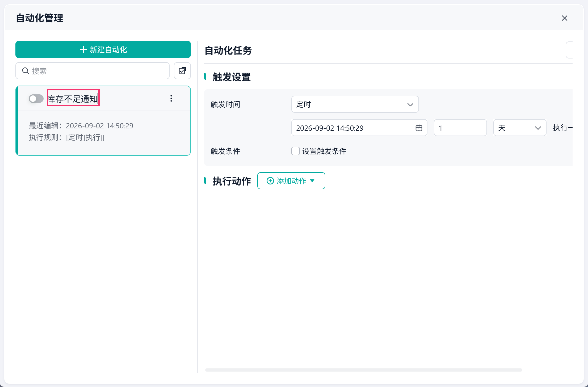Click the plus circle icon in 添加动作
Screen dimensions: 588x387
270,181
